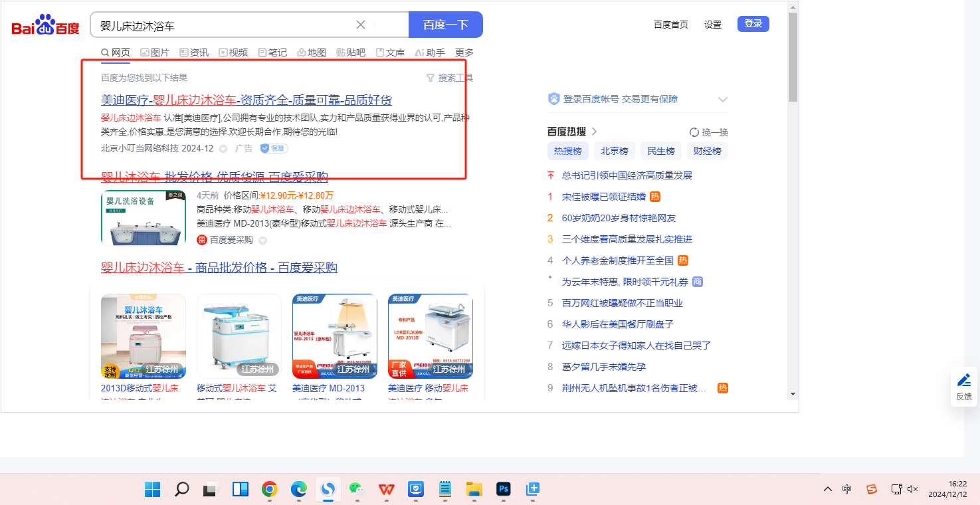The height and width of the screenshot is (505, 980).
Task: Select the 北京榜 hot list tab
Action: coord(614,151)
